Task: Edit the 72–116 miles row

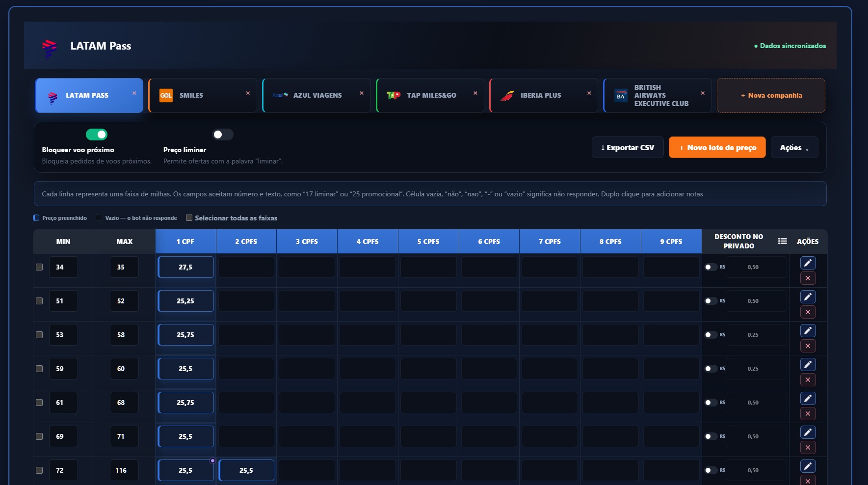Action: click(808, 466)
